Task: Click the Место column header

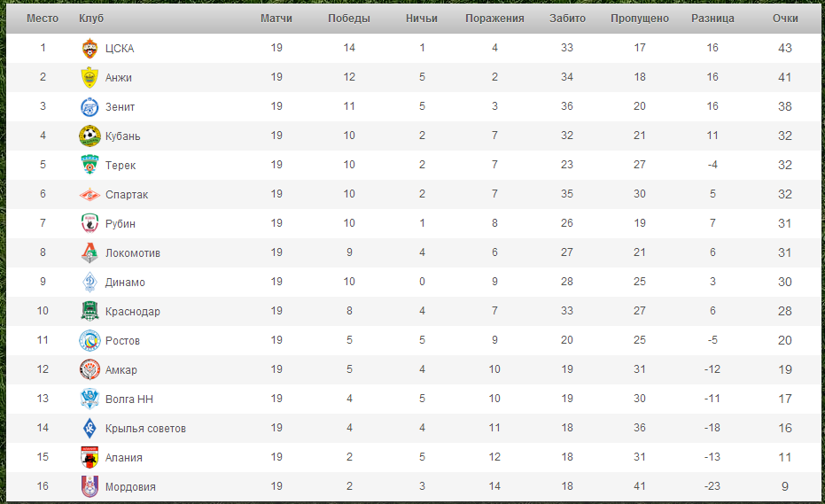Action: (43, 19)
